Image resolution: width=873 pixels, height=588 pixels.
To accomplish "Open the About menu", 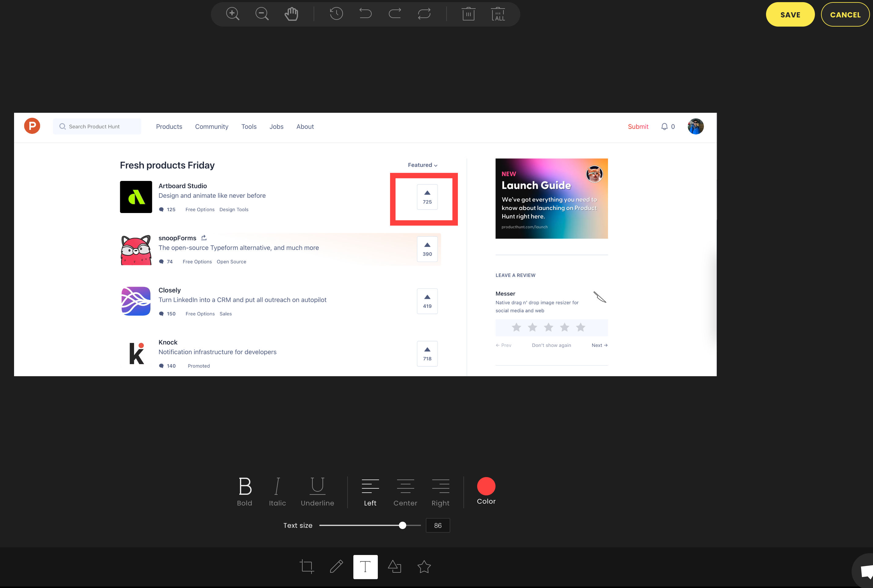I will tap(305, 127).
